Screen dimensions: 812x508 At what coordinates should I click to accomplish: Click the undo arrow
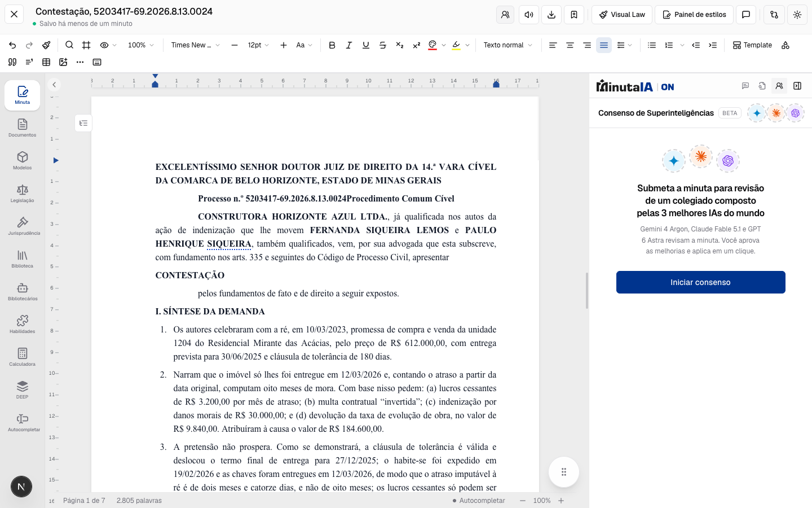tap(12, 45)
